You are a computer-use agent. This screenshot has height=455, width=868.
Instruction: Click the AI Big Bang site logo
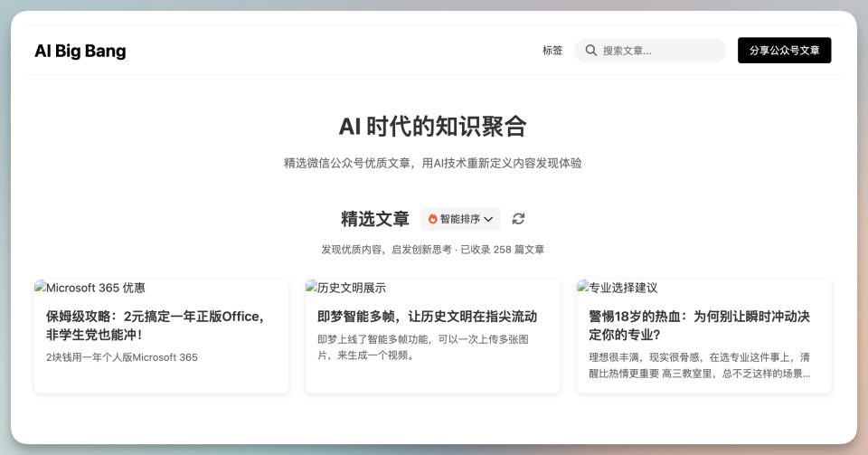coord(80,51)
